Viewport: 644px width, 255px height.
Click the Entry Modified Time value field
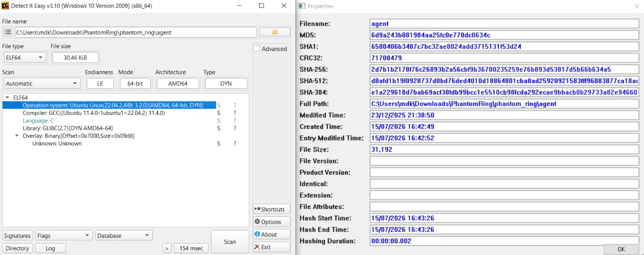pyautogui.click(x=504, y=138)
